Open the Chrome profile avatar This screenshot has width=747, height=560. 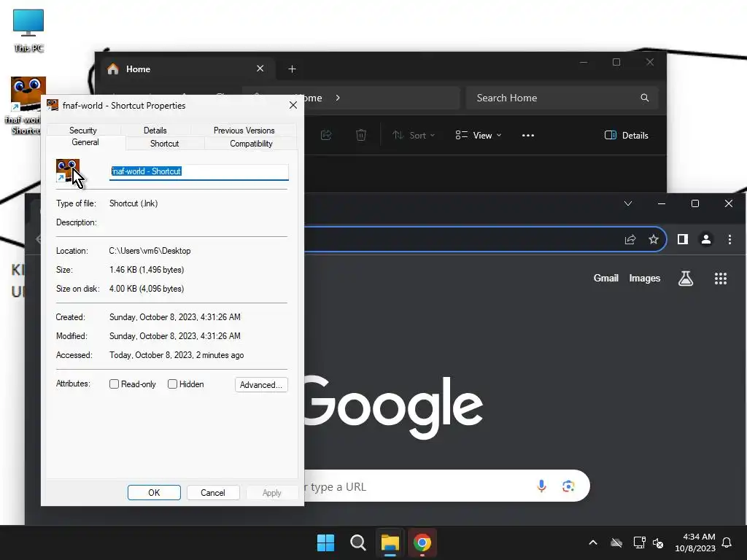pos(706,239)
